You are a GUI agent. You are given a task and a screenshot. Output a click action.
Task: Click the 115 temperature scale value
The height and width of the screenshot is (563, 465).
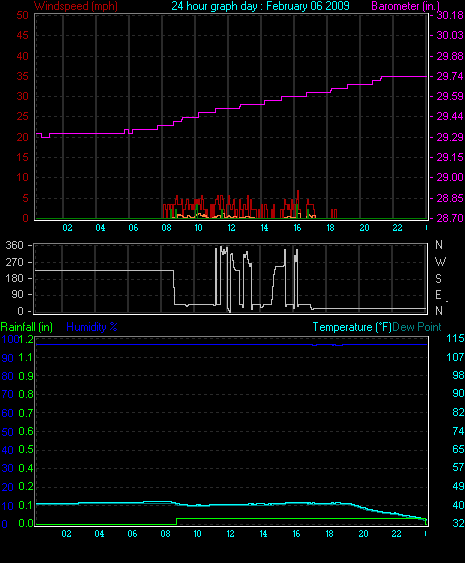coord(455,338)
